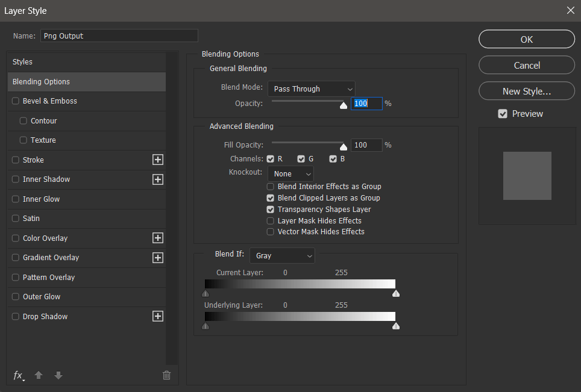Click the New Style... button
The image size is (581, 392).
click(526, 91)
